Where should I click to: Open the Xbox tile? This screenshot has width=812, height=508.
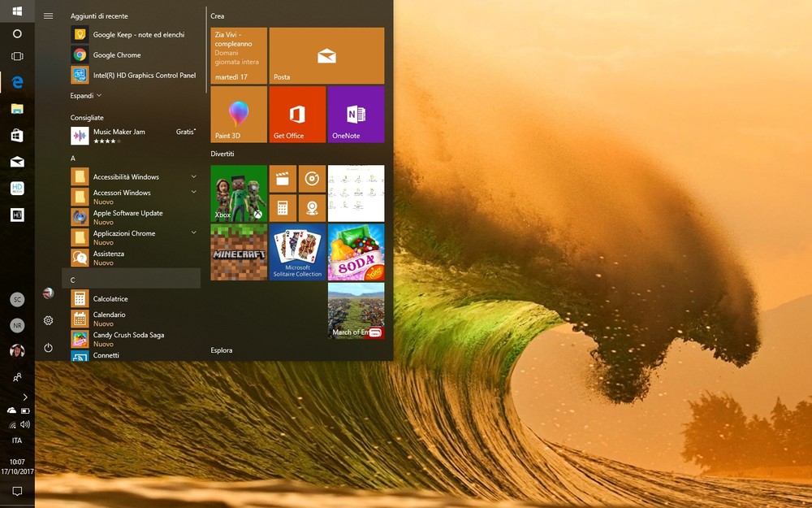coord(239,193)
